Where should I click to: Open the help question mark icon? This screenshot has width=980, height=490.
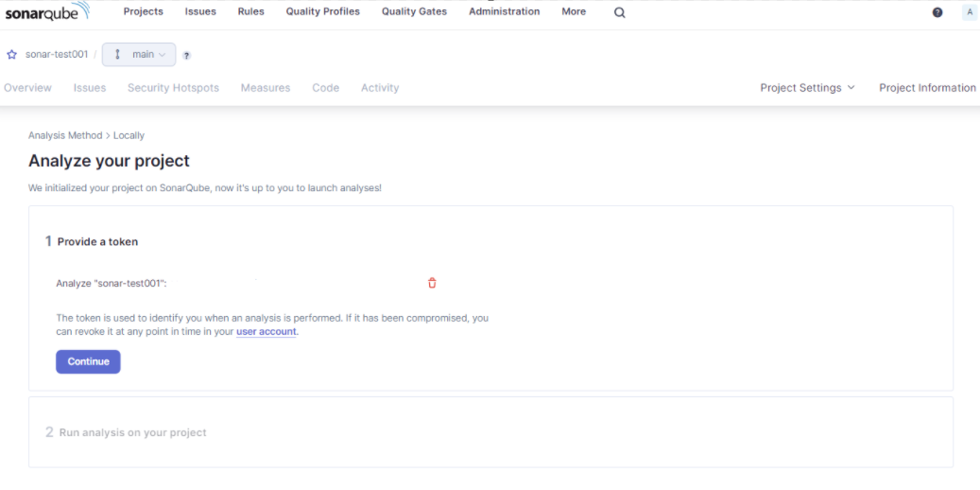click(x=937, y=12)
